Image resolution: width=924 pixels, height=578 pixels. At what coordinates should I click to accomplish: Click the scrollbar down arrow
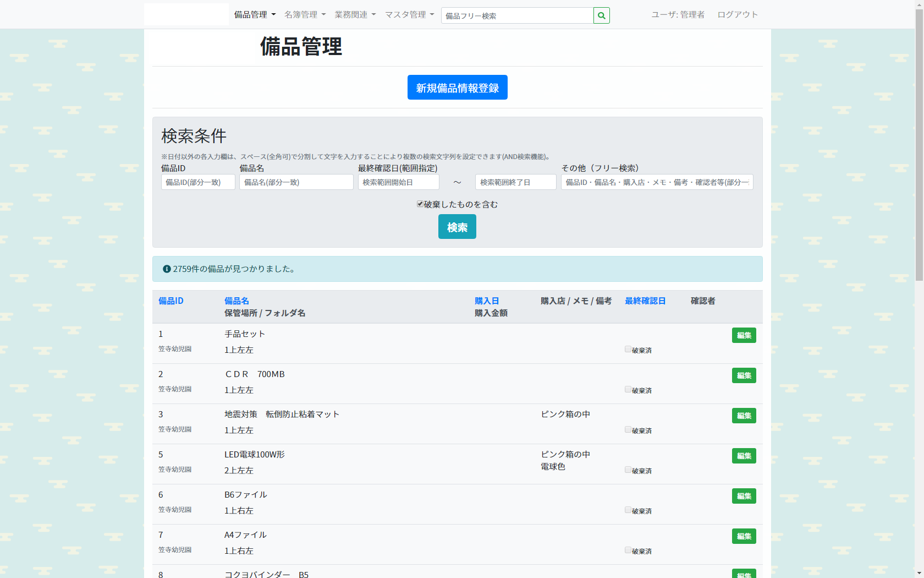(x=919, y=573)
